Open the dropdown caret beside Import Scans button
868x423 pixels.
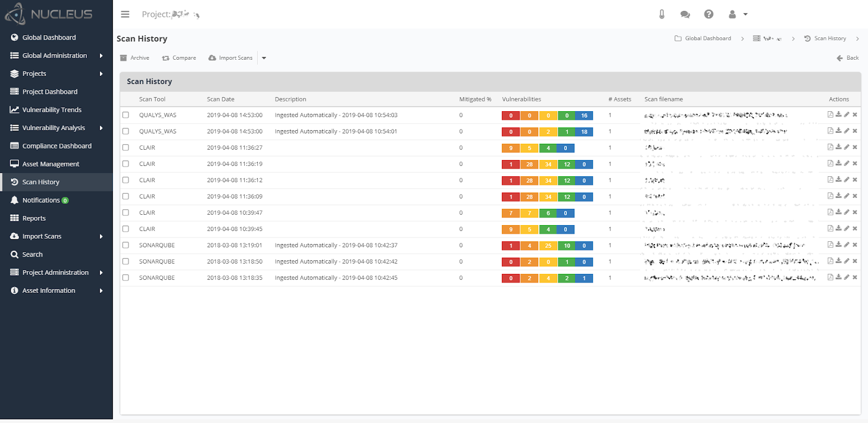[x=264, y=58]
